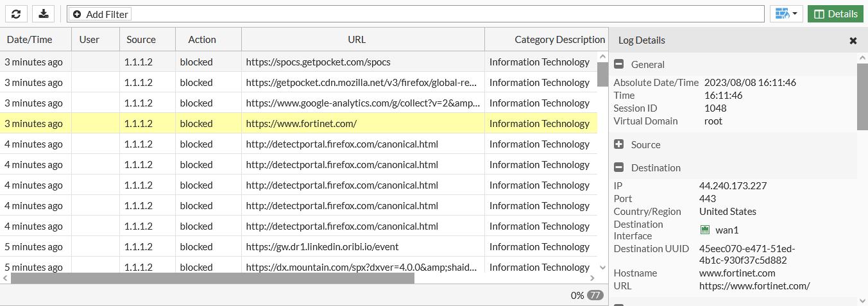Toggle the Details panel button
868x306 pixels.
tap(835, 13)
